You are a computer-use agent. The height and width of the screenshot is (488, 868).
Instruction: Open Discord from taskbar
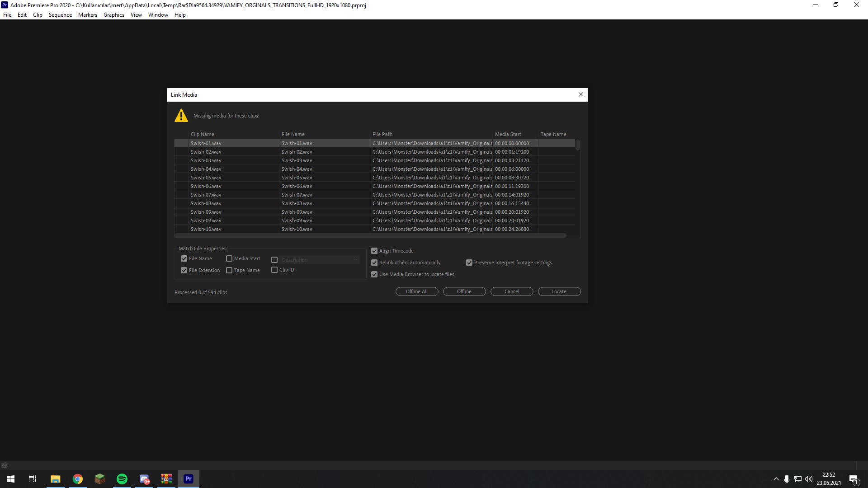point(144,479)
